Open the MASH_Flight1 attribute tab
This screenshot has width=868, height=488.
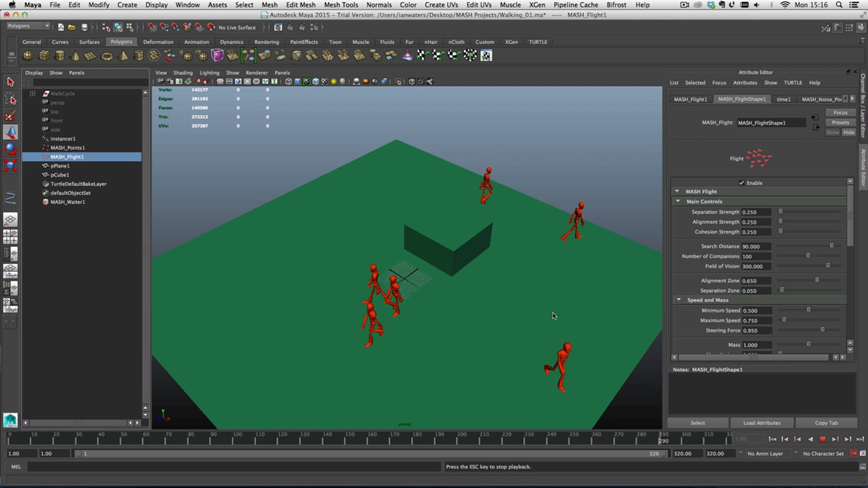pos(690,99)
